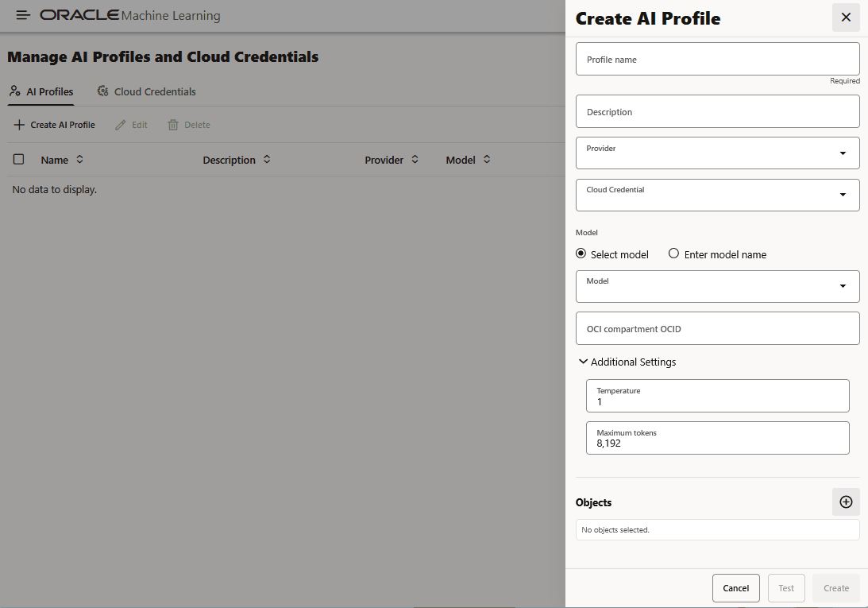Open the Cloud Credential dropdown

coord(717,195)
